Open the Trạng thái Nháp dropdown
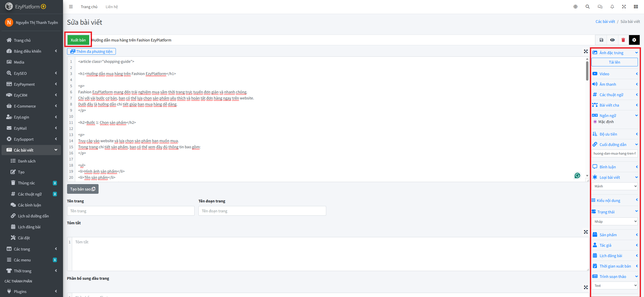Image resolution: width=644 pixels, height=297 pixels. coord(614,221)
